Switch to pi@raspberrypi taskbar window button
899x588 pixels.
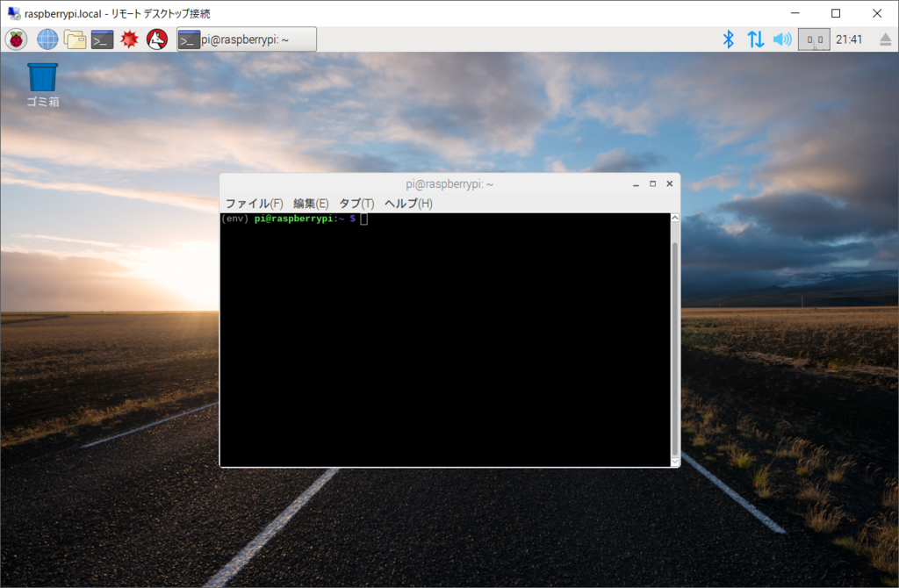tap(247, 39)
